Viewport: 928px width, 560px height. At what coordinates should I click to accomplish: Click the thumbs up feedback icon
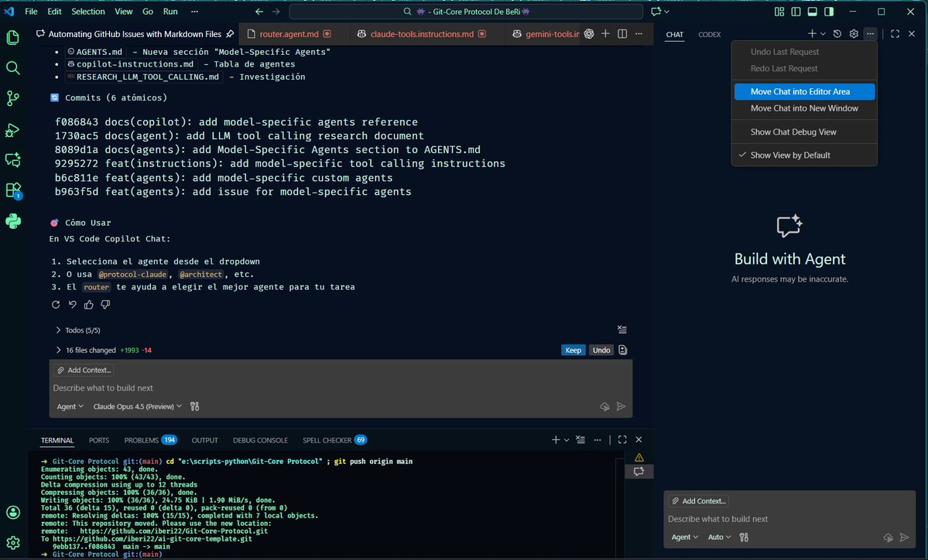point(89,305)
